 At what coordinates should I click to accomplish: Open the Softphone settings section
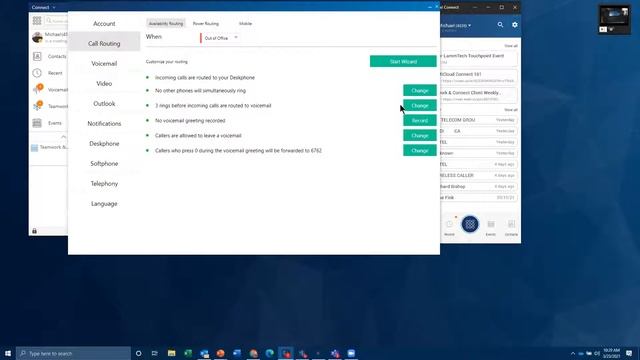pos(104,163)
